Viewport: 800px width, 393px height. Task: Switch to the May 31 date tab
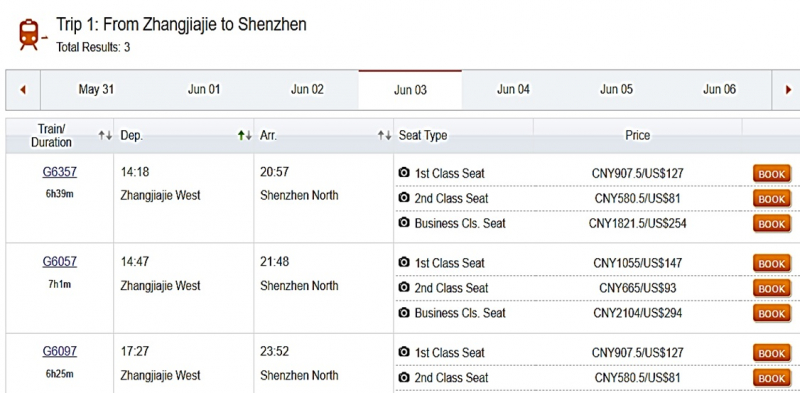click(x=96, y=90)
